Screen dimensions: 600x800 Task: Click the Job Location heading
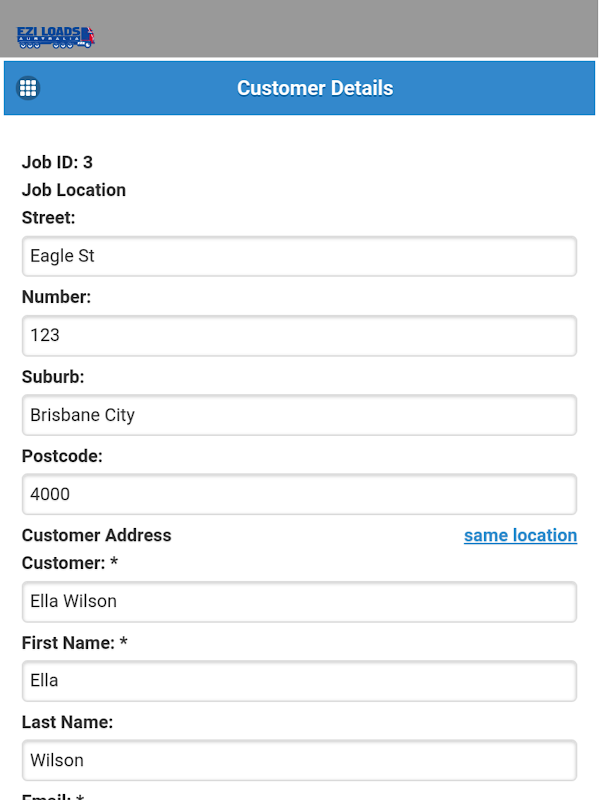(x=74, y=190)
